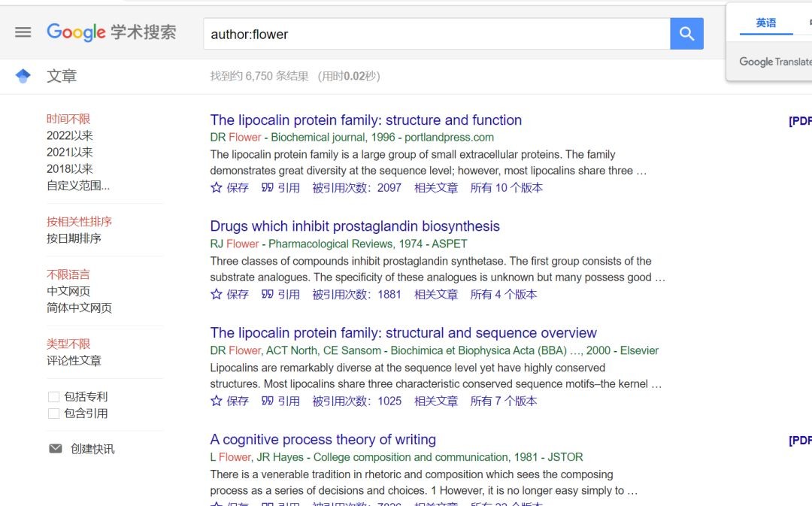Screen dimensions: 812x506
Task: Click the blue search magnifier button
Action: click(x=686, y=34)
